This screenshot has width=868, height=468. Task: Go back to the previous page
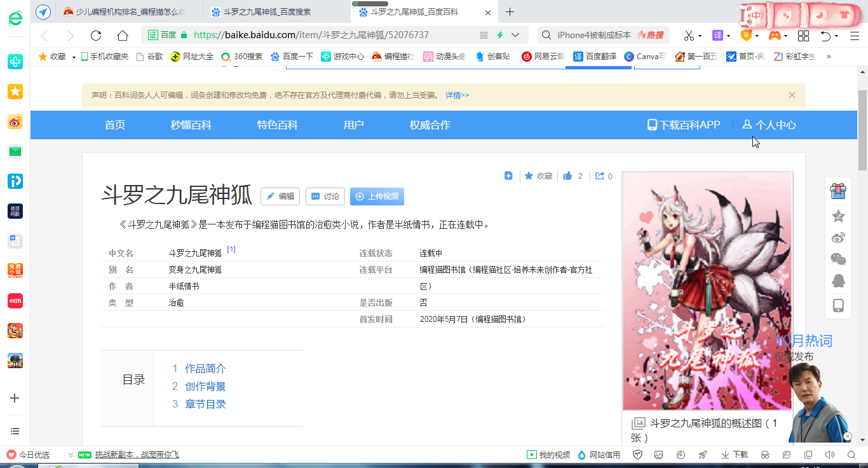coord(44,36)
